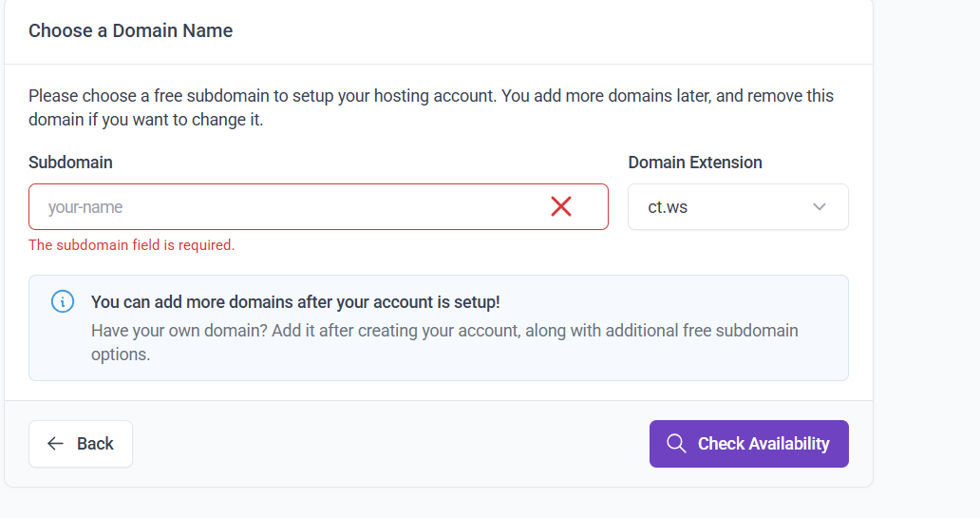This screenshot has width=980, height=518.
Task: Open the ct.ws Domain Extension dropdown
Action: [x=737, y=207]
